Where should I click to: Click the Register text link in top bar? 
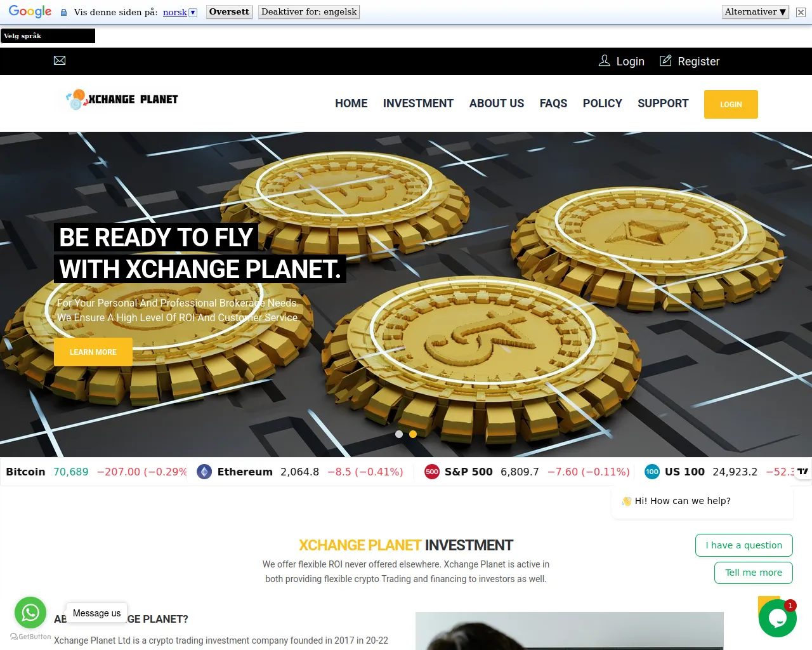[698, 62]
